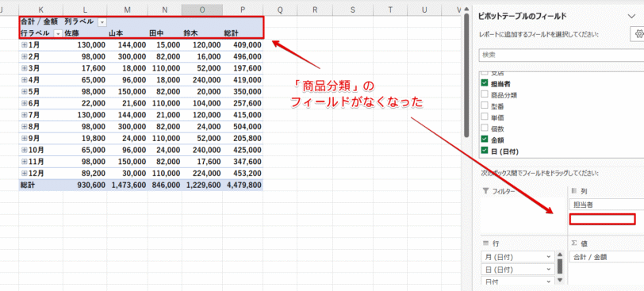This screenshot has width=644, height=291.
Task: Click the worksheet vertical scrollbar thumb
Action: click(x=466, y=76)
